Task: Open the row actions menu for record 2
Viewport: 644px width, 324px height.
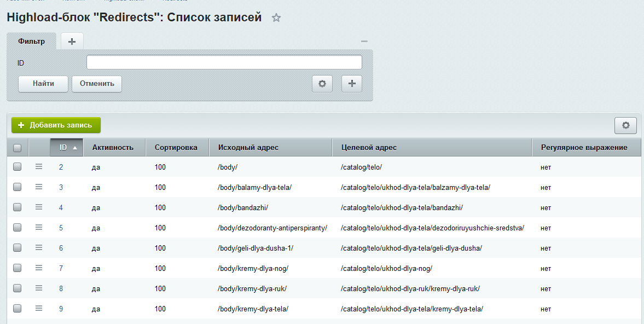Action: 39,167
